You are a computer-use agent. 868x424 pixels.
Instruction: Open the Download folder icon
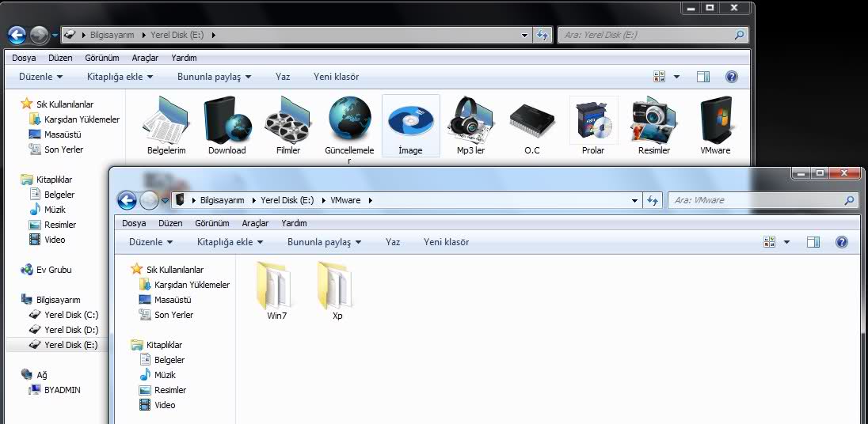pos(227,120)
